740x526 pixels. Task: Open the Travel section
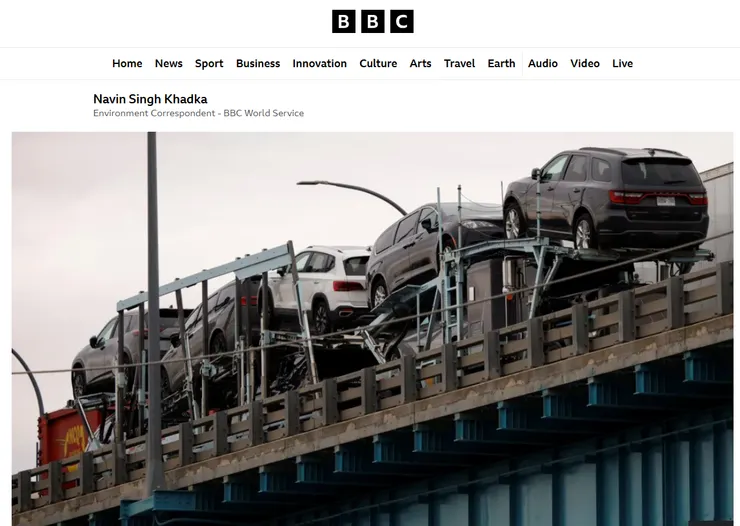pos(459,63)
